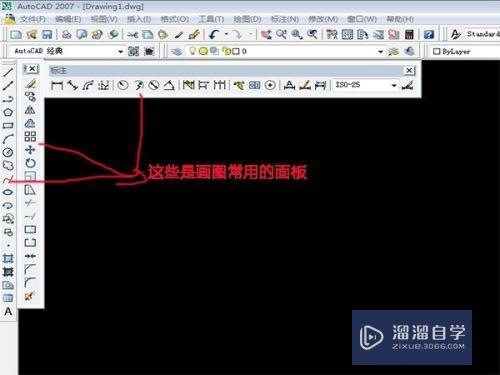
Task: Toggle viewport freeze for layer 0
Action: [214, 51]
